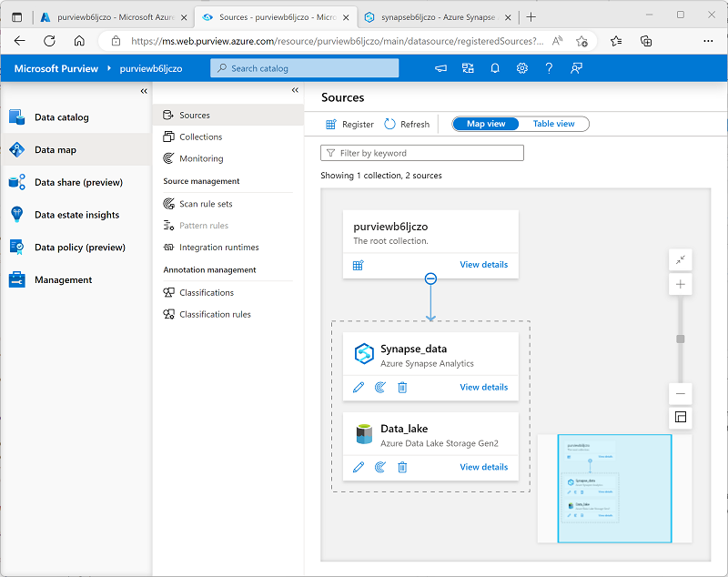Refresh the sources list
This screenshot has width=728, height=577.
[x=407, y=125]
